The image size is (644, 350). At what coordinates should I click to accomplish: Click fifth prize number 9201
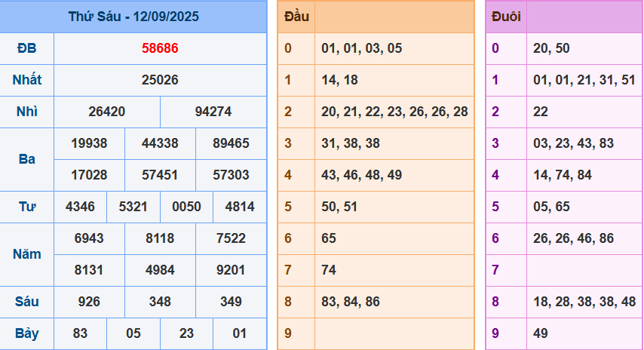pos(231,269)
